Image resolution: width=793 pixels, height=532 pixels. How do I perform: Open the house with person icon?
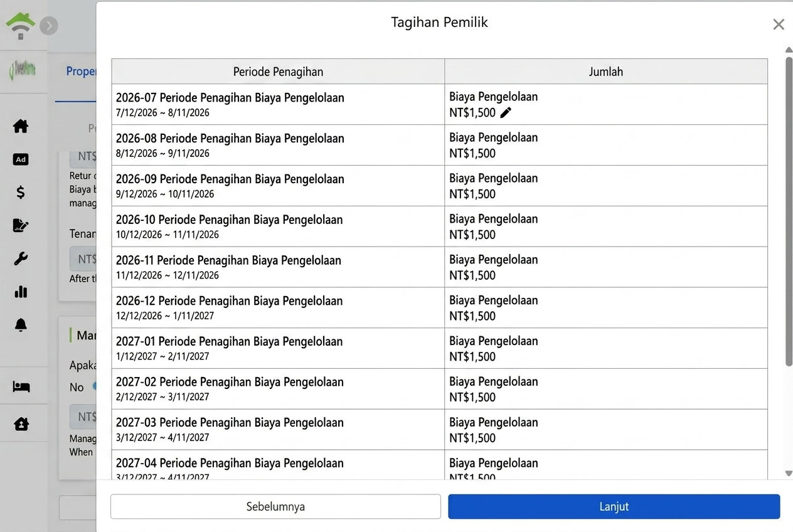pyautogui.click(x=21, y=424)
